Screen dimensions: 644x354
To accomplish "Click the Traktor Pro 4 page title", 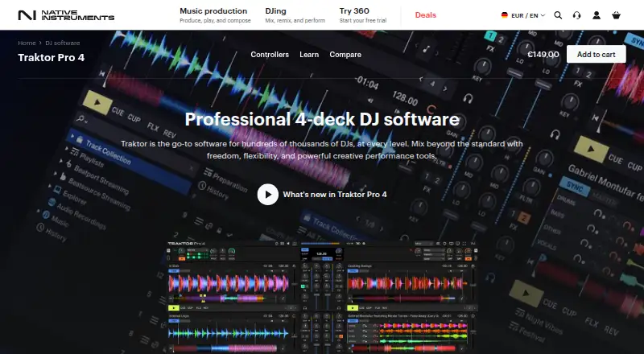I will [x=52, y=57].
